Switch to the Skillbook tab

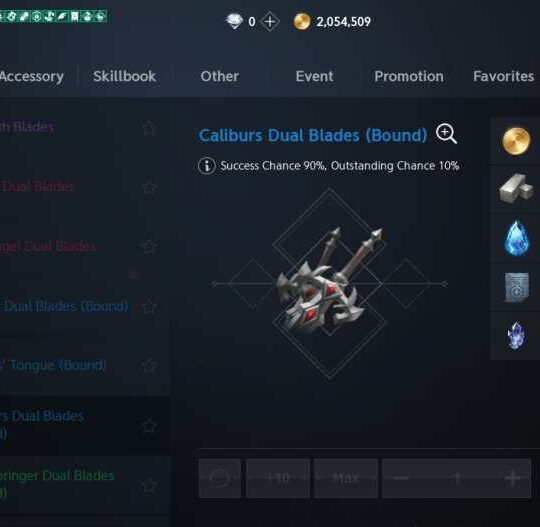click(x=124, y=76)
